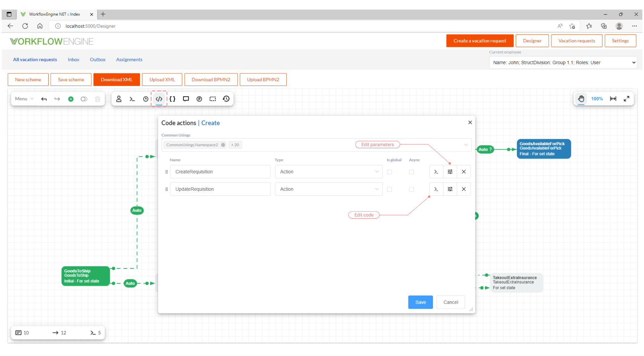Viewport: 644px width, 356px height.
Task: Toggle the switch in the designer toolbar
Action: click(84, 99)
